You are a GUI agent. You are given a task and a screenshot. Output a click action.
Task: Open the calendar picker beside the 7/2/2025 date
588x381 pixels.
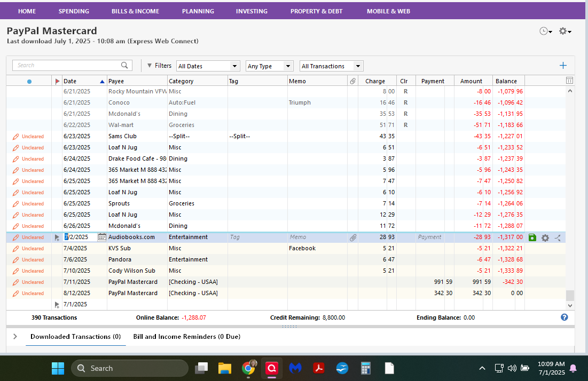(x=102, y=237)
